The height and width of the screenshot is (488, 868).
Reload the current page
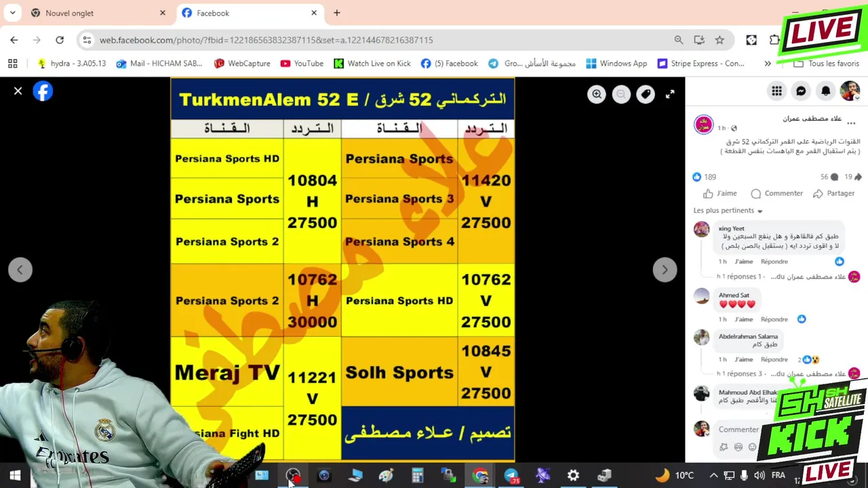pyautogui.click(x=60, y=40)
